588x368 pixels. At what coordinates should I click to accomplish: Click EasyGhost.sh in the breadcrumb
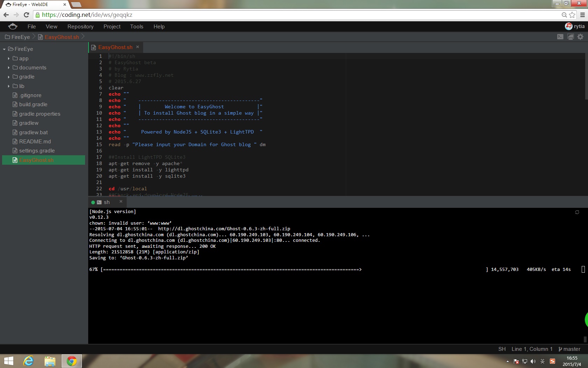click(x=59, y=37)
